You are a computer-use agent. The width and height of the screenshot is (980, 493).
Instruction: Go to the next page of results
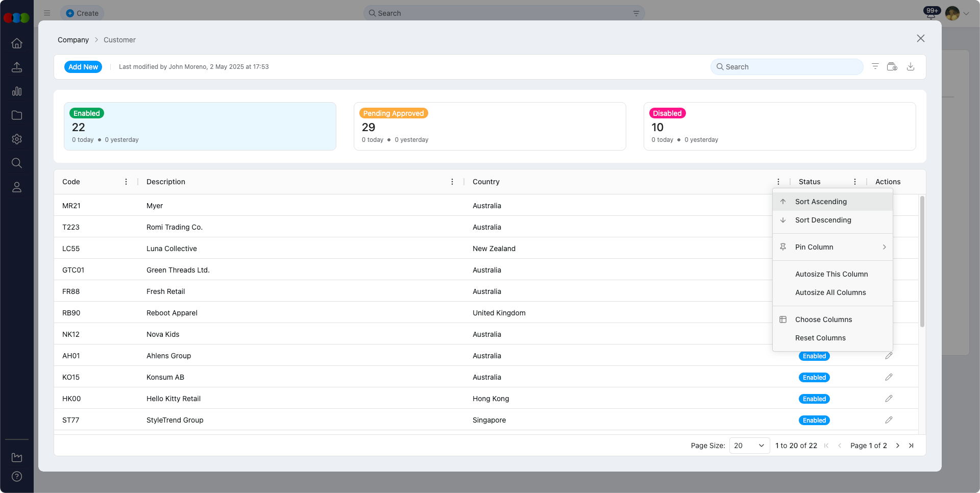[x=897, y=446]
